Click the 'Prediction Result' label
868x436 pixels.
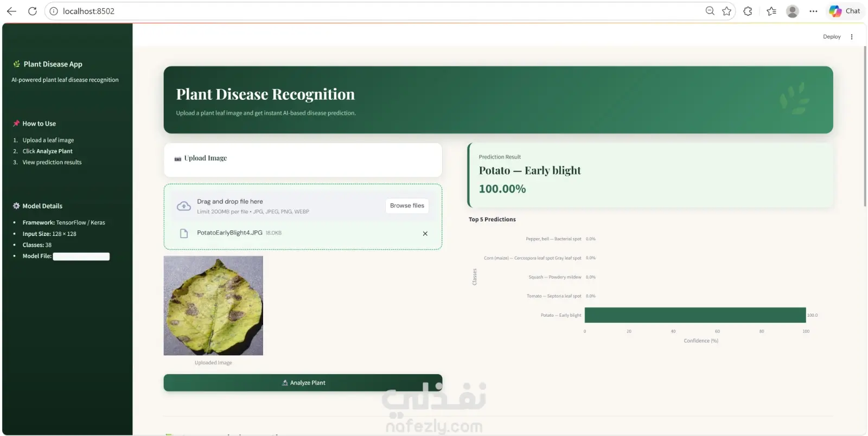(x=500, y=157)
